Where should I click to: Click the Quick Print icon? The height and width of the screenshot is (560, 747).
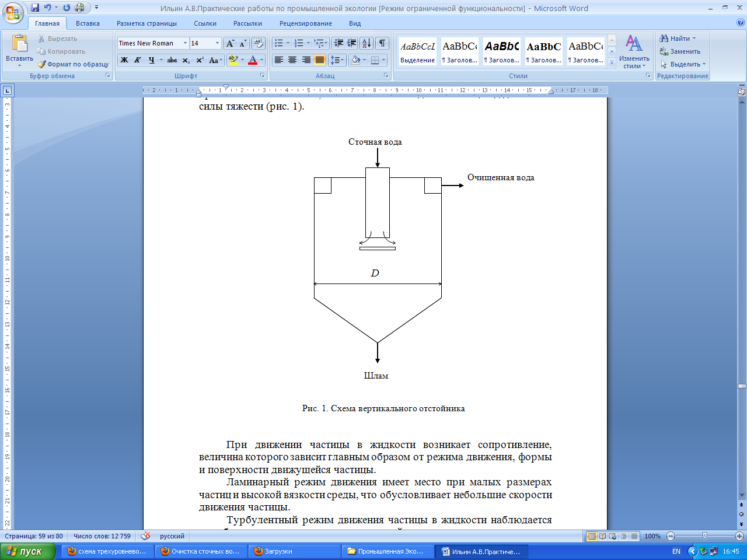pyautogui.click(x=79, y=8)
